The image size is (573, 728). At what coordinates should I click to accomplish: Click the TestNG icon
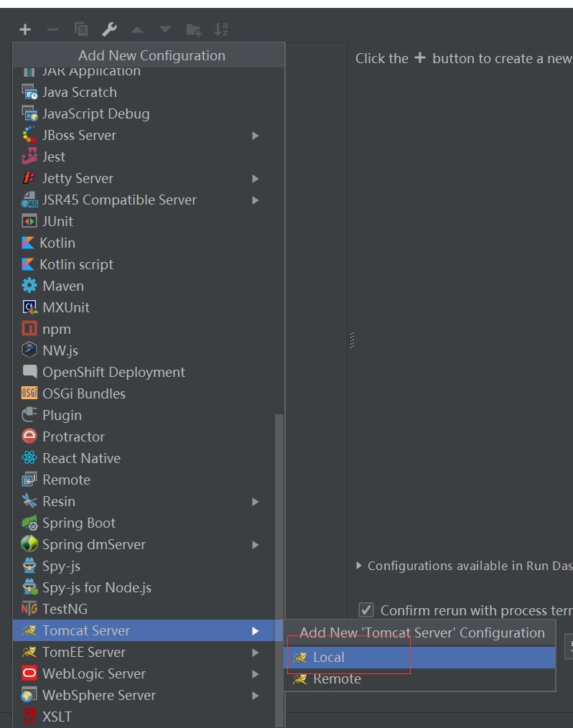29,609
